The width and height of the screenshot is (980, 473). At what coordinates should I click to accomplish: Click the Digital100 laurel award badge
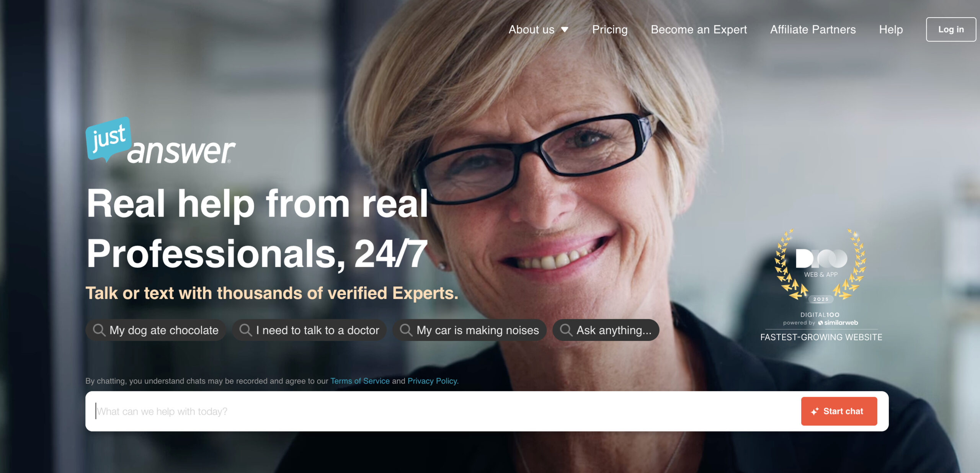pos(821,264)
